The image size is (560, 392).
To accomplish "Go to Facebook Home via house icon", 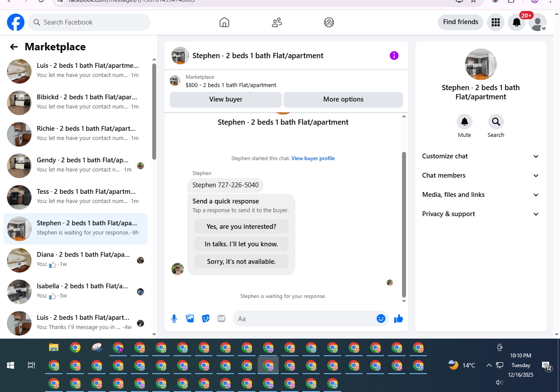I will (224, 22).
